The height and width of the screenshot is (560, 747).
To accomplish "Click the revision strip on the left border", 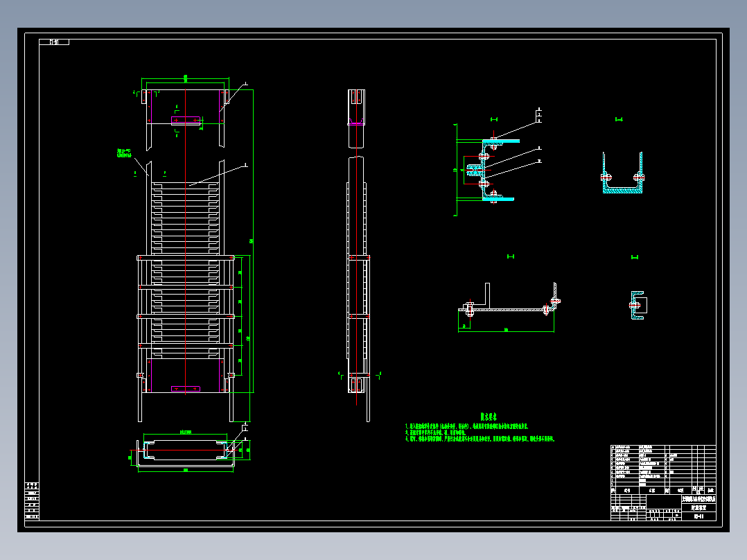I will [x=32, y=501].
